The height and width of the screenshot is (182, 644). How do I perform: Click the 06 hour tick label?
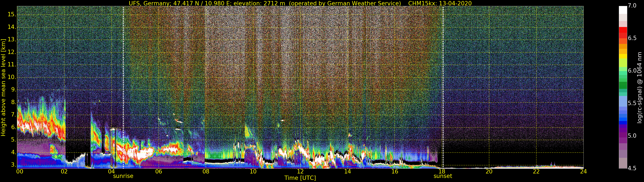(158, 171)
